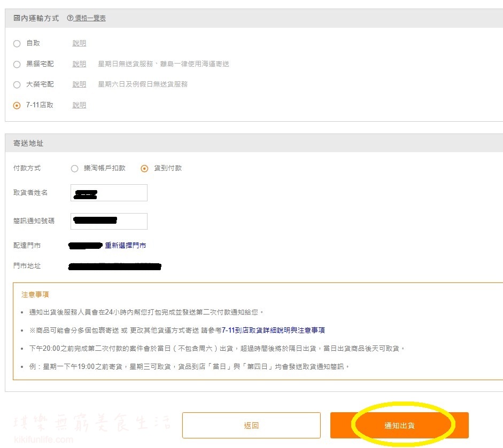Click 說明 beside 7-11店取
Viewport: 503px width, 448px height.
coord(79,105)
